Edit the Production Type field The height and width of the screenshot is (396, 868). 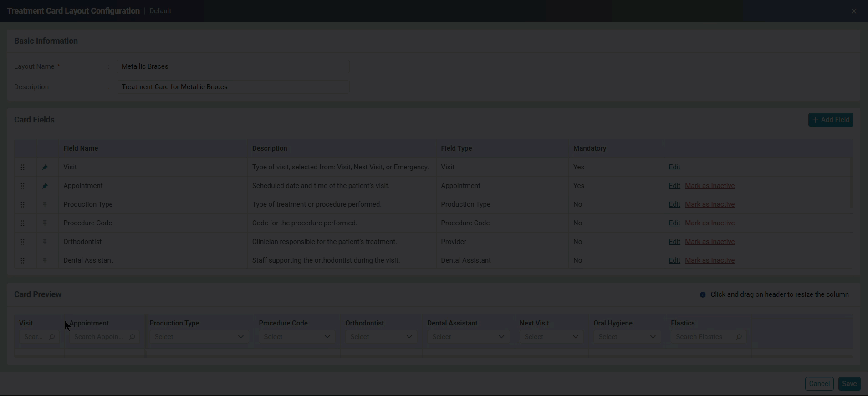(674, 204)
